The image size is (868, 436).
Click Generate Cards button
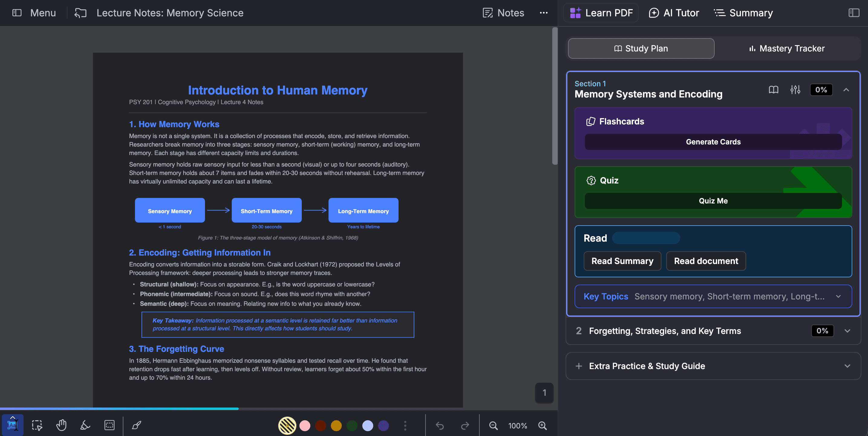[x=713, y=142]
